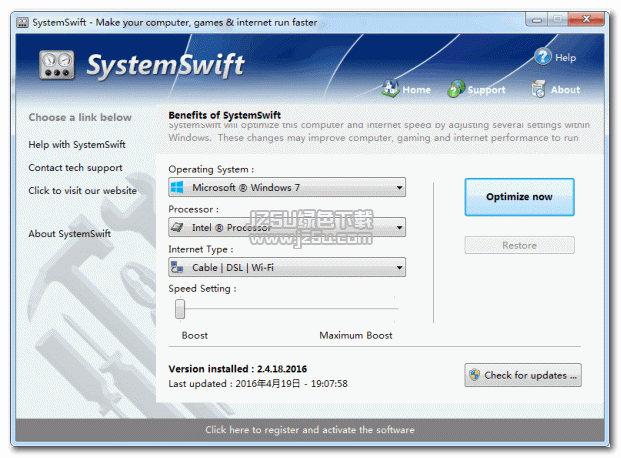Select the Microsoft Windows 7 combo box text
This screenshot has height=458, width=621.
(246, 187)
